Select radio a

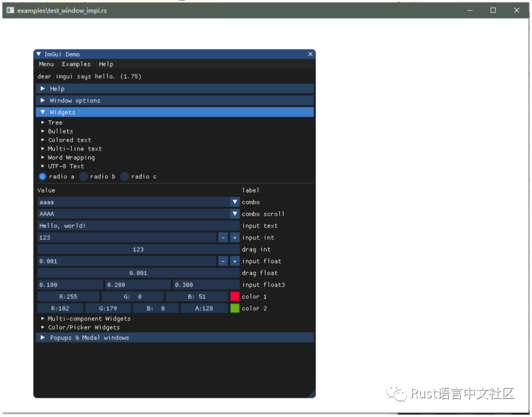point(42,176)
